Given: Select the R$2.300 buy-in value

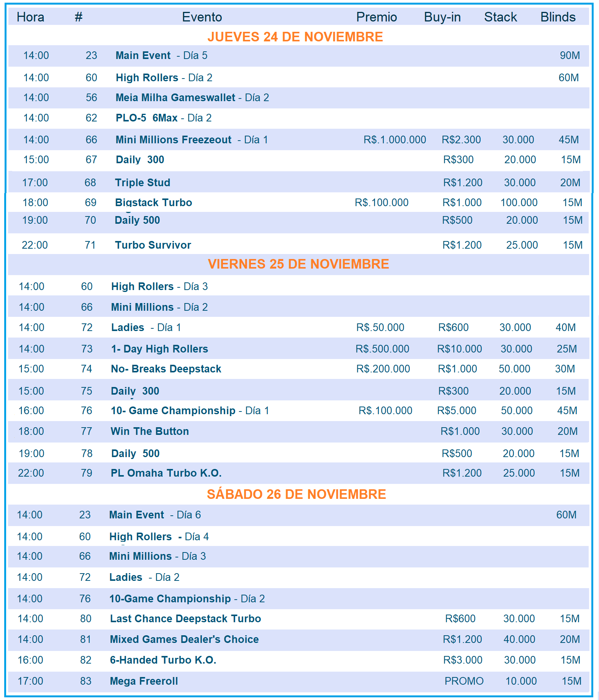Looking at the screenshot, I should [x=461, y=140].
